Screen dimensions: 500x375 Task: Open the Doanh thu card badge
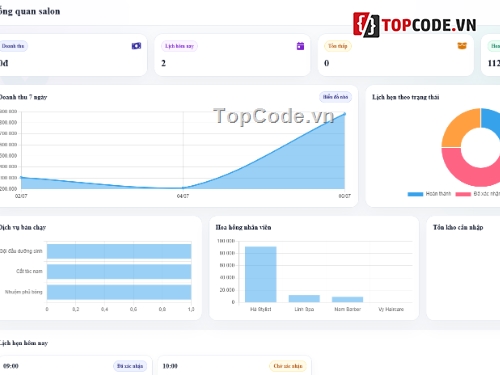[13, 46]
